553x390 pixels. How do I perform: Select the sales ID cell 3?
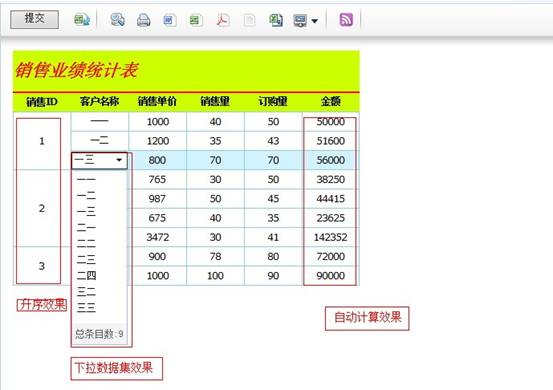click(x=42, y=266)
